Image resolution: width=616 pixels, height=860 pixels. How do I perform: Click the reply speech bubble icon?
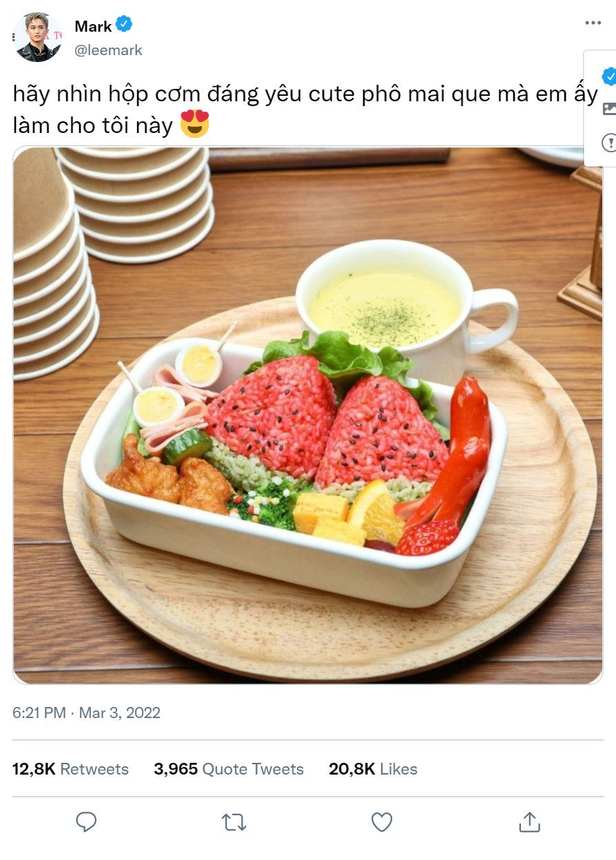(x=86, y=821)
